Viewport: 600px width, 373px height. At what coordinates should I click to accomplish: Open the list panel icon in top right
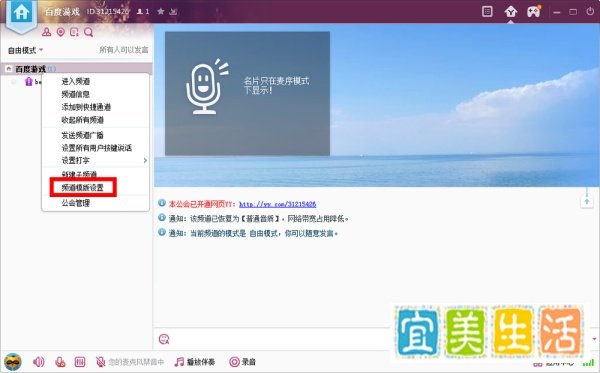pos(487,11)
